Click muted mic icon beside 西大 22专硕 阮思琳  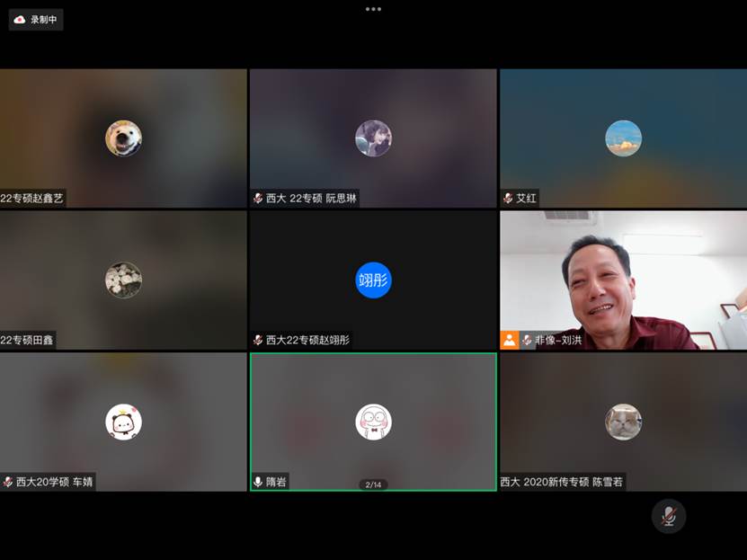click(x=259, y=198)
